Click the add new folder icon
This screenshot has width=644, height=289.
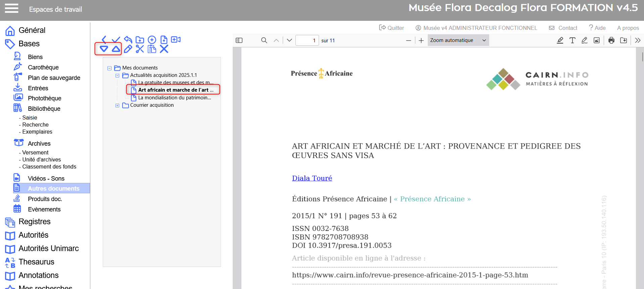pos(140,40)
